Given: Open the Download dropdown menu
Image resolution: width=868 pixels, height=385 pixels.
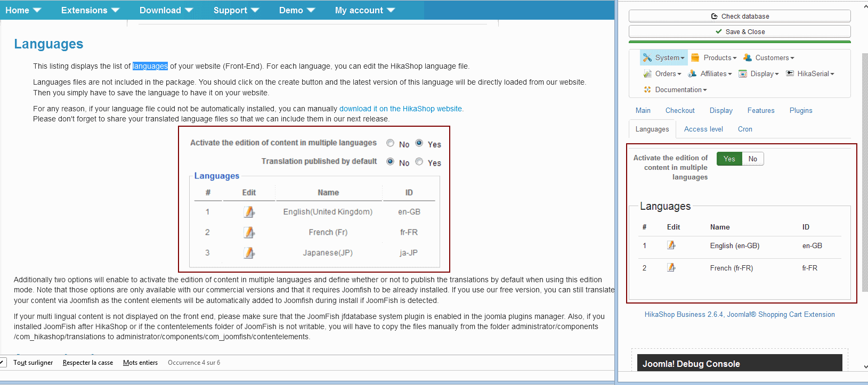Looking at the screenshot, I should [x=166, y=10].
